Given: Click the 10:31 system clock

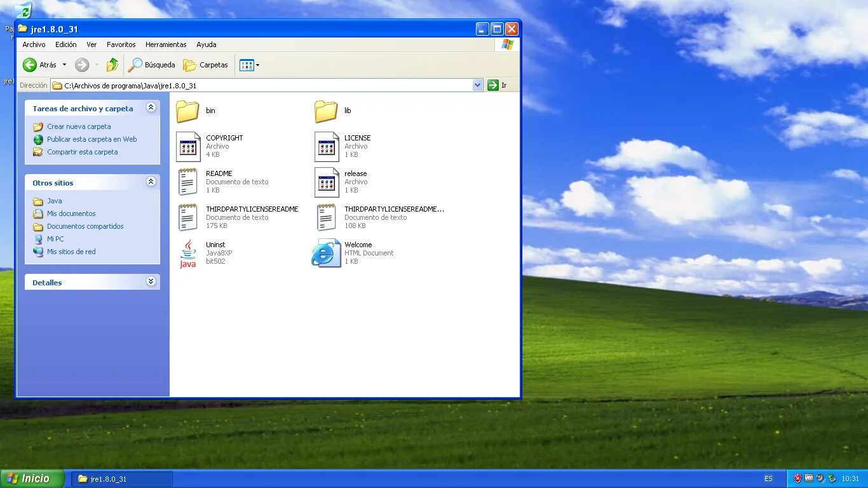Looking at the screenshot, I should pyautogui.click(x=850, y=478).
